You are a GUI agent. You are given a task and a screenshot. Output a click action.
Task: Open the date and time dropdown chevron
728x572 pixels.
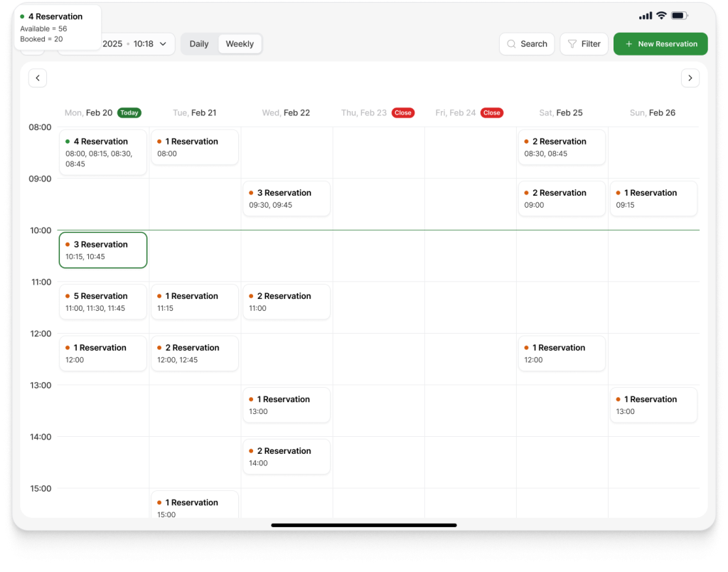coord(163,44)
